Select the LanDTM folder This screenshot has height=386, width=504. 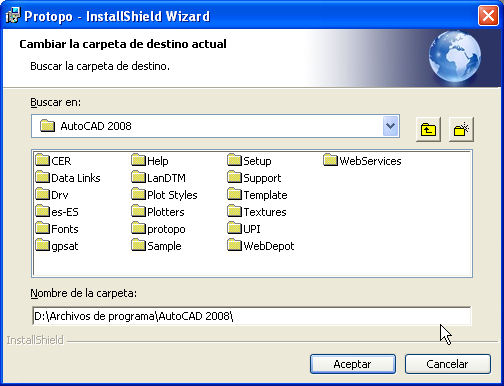(159, 178)
